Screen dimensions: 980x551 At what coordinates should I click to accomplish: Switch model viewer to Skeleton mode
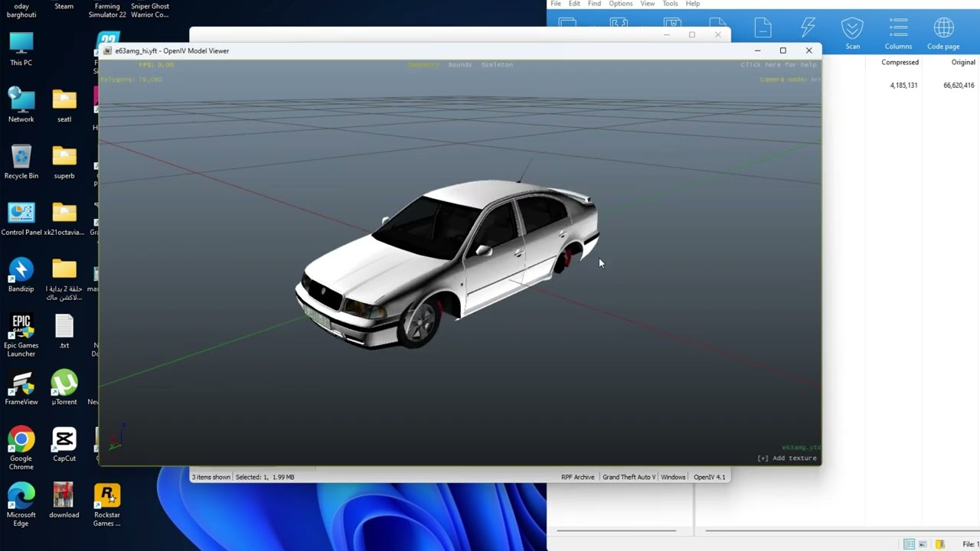click(497, 65)
